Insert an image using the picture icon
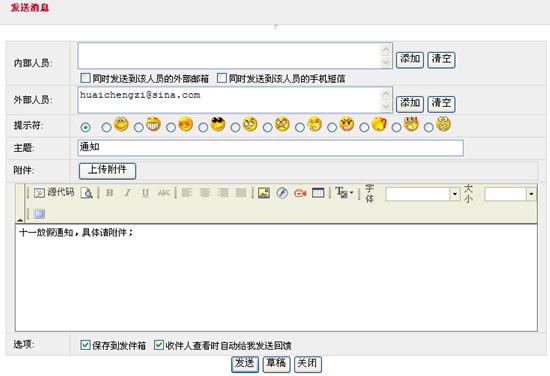 [x=264, y=193]
